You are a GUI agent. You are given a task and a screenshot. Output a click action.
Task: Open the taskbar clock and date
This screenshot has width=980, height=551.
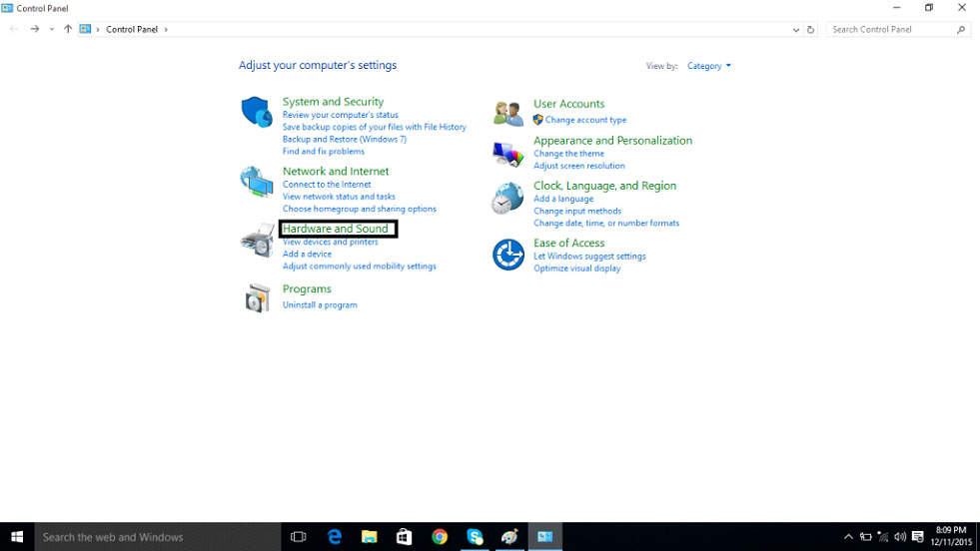point(951,537)
